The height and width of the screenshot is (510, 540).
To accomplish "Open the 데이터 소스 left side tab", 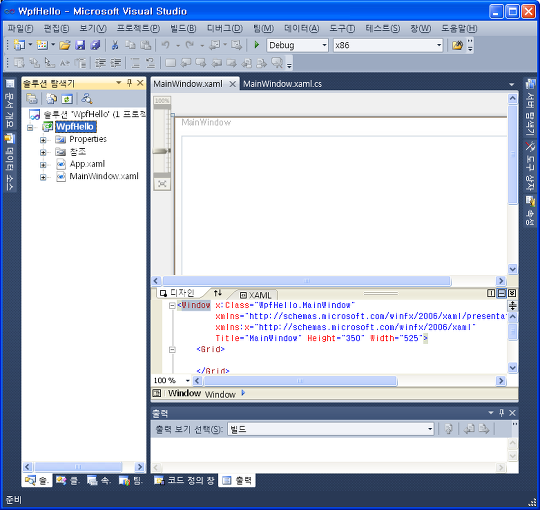I will point(10,162).
